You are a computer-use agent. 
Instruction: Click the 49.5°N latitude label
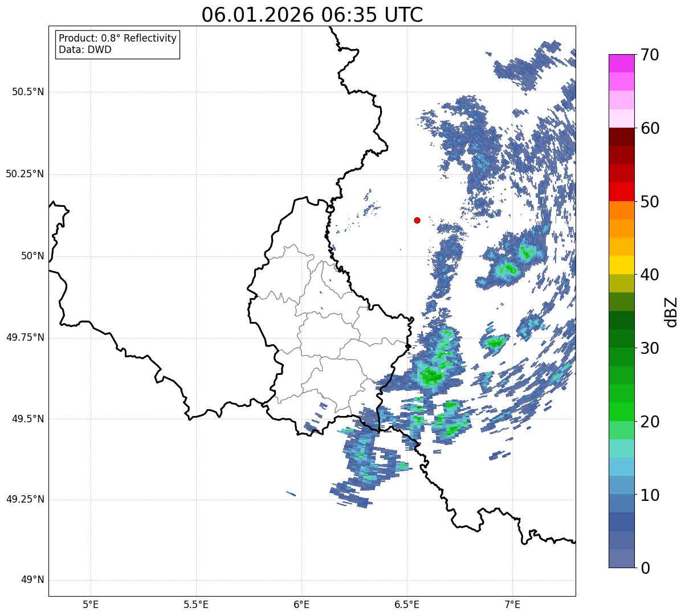point(28,419)
